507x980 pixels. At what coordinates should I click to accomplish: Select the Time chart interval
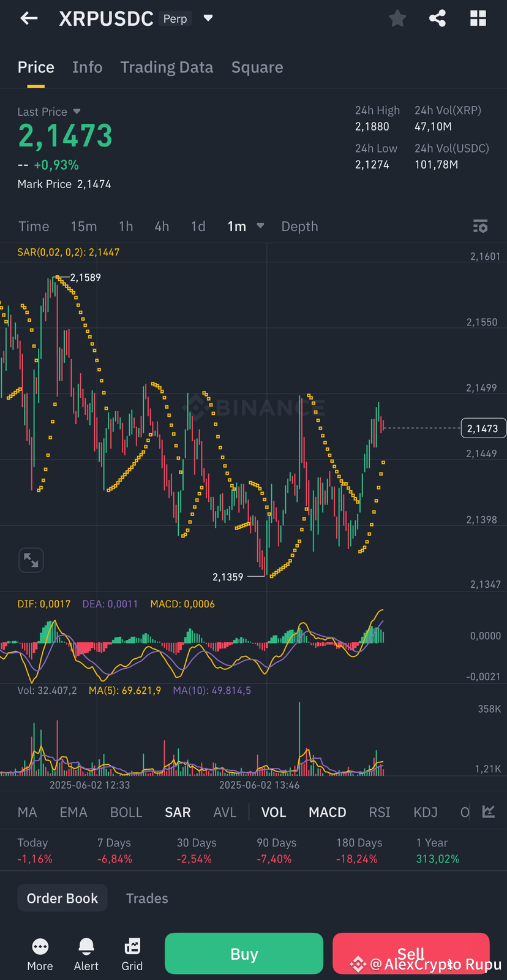coord(34,226)
